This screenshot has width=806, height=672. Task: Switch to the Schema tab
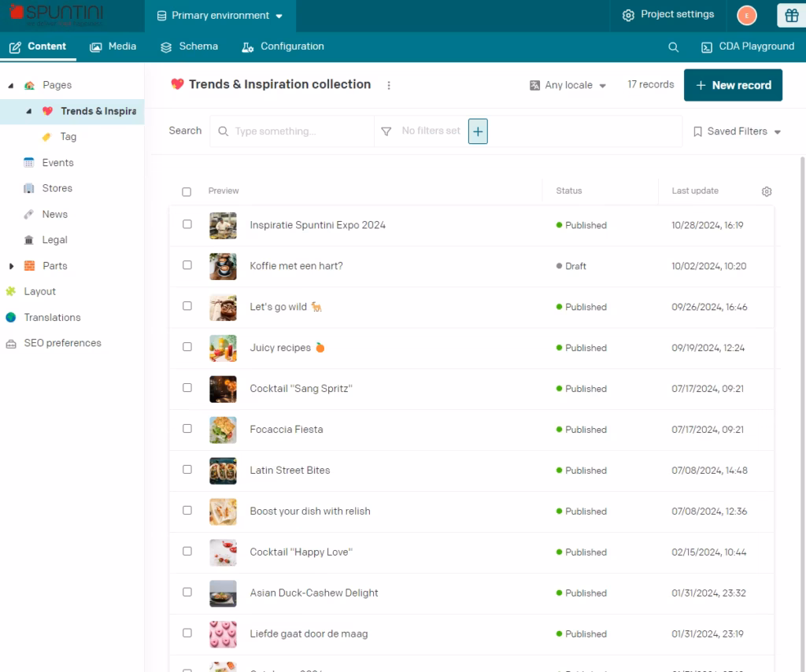[189, 46]
